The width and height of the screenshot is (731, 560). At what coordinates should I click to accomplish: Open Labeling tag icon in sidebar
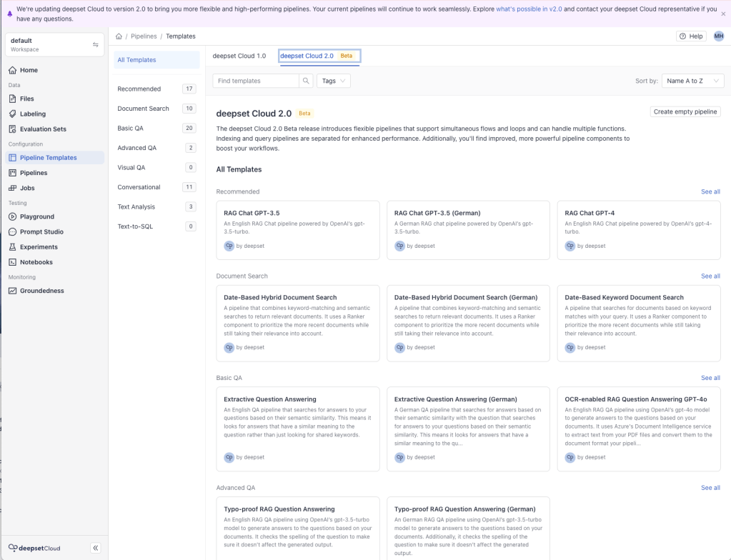[x=13, y=114]
